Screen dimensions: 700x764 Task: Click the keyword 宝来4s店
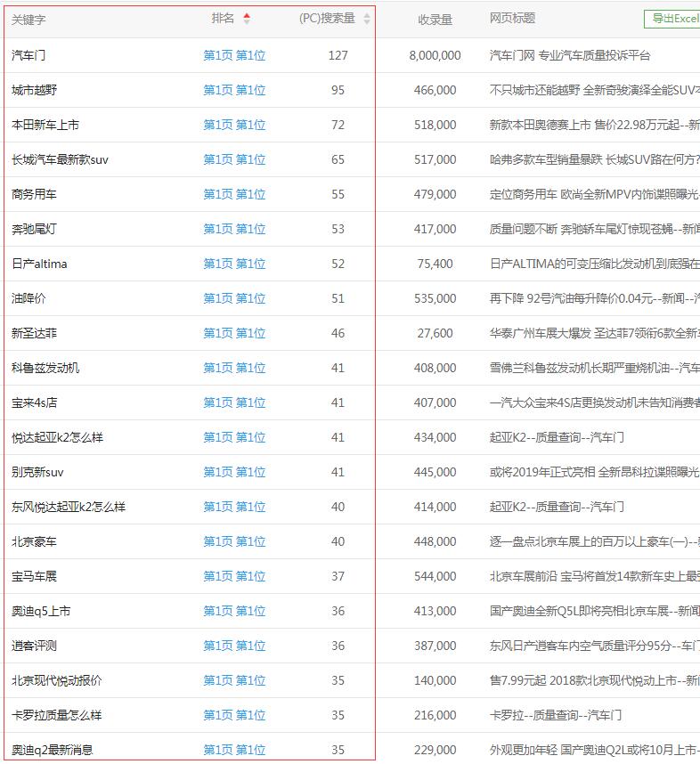(x=35, y=402)
